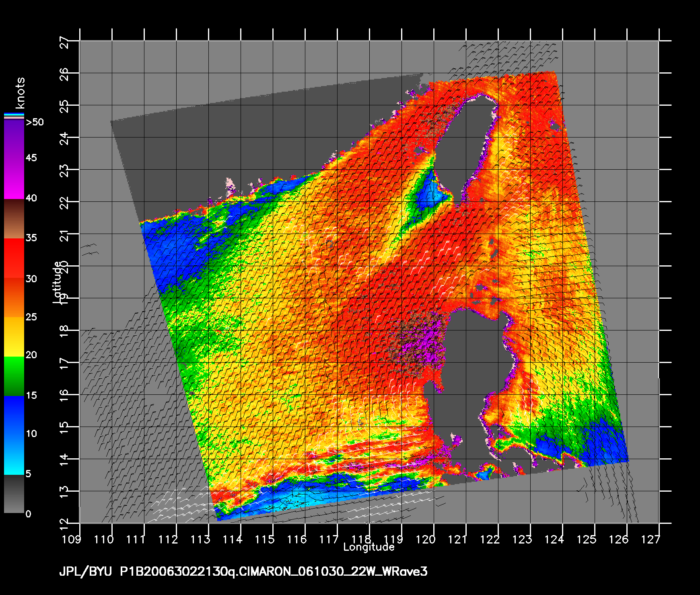Image resolution: width=700 pixels, height=595 pixels.
Task: Click the 45 knots color bar label
Action: click(31, 158)
